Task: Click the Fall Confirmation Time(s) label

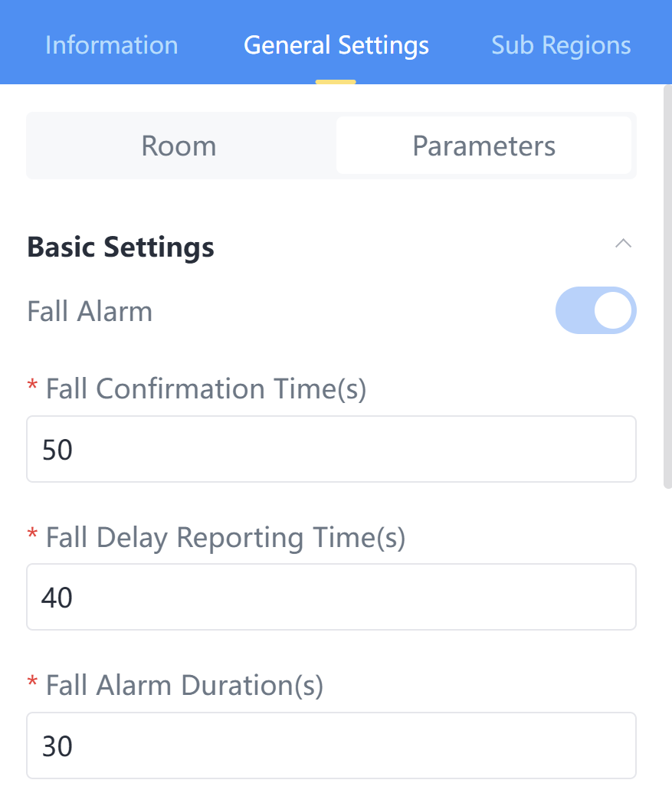Action: point(206,389)
